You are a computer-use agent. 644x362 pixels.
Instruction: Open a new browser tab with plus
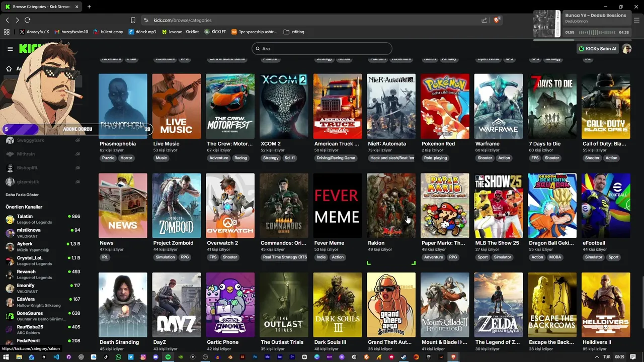coord(89,7)
